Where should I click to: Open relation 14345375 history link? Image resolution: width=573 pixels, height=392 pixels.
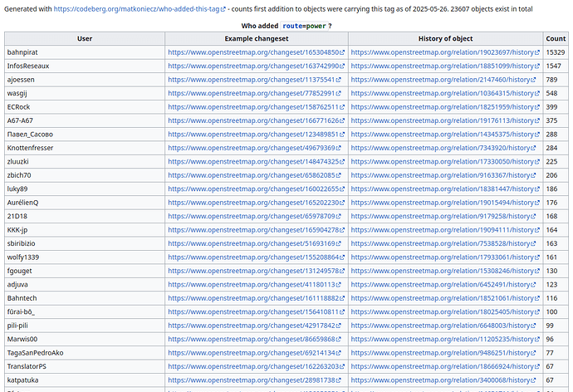click(x=445, y=135)
